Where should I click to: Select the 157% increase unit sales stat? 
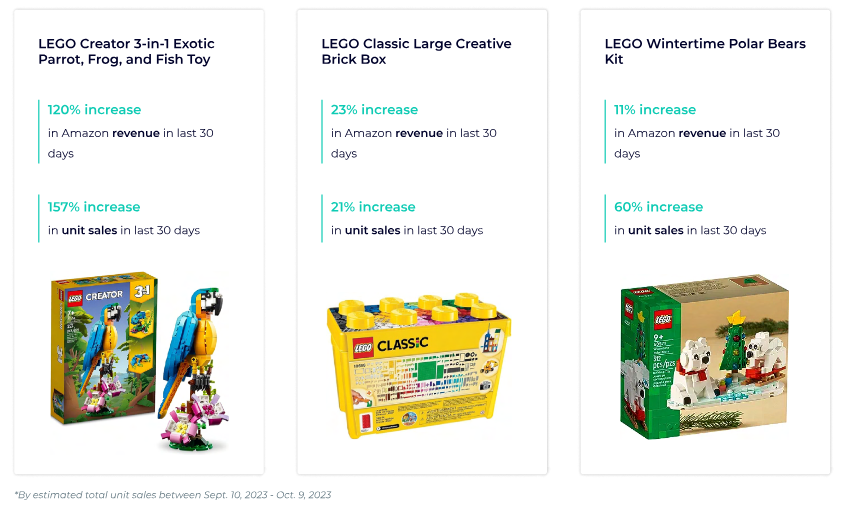[93, 207]
